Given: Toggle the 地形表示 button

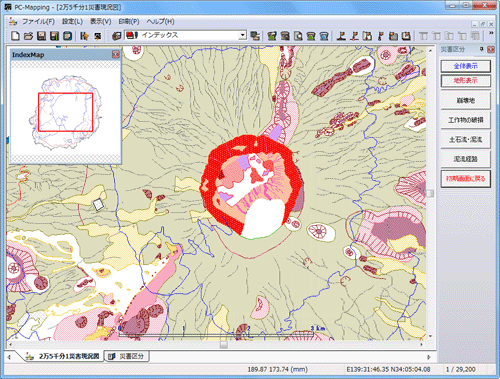Looking at the screenshot, I should 466,80.
